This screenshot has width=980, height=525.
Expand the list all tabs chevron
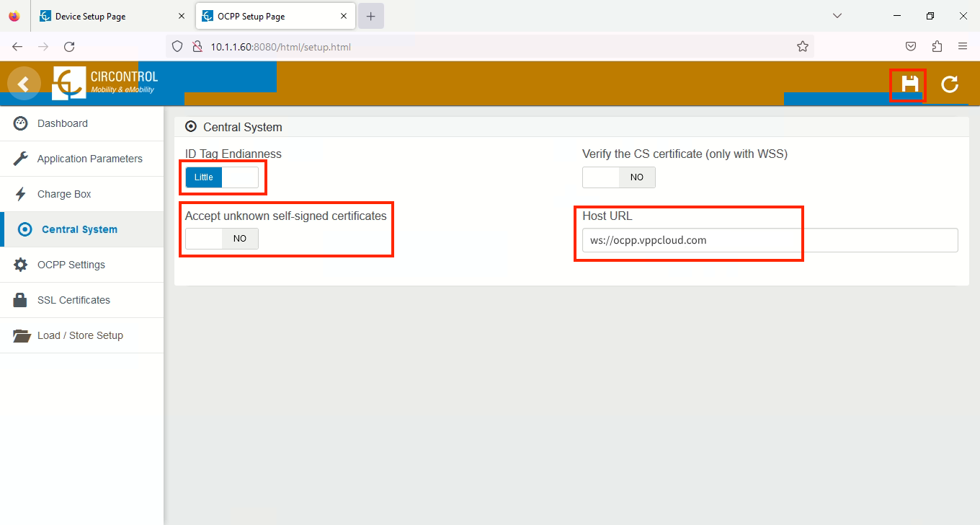coord(837,16)
